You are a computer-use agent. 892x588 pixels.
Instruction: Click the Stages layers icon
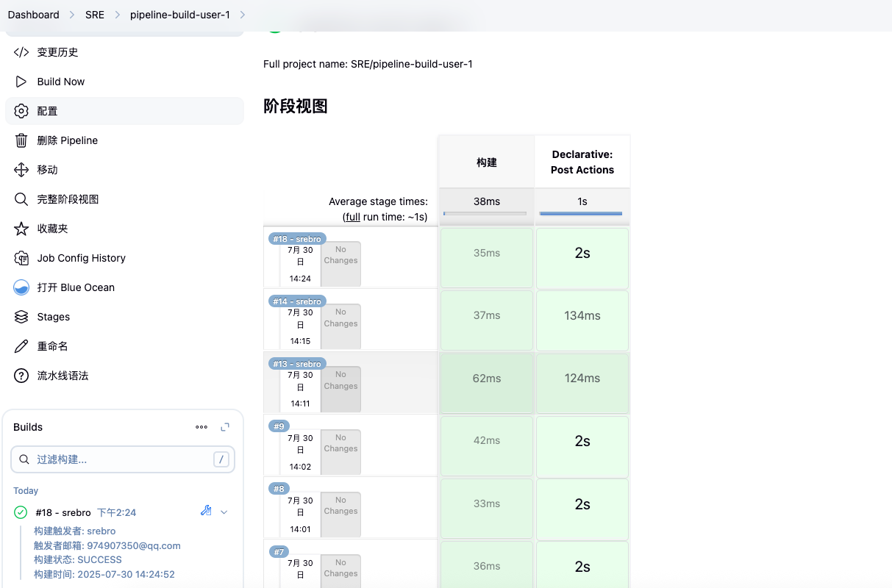[21, 317]
